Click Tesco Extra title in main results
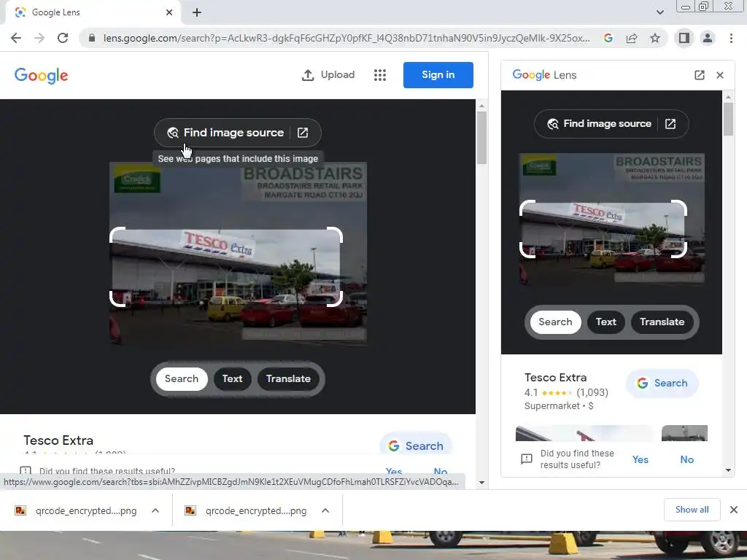The image size is (747, 560). [x=58, y=440]
